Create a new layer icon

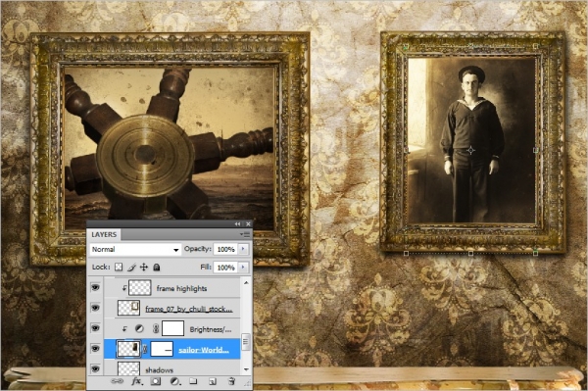[x=213, y=381]
